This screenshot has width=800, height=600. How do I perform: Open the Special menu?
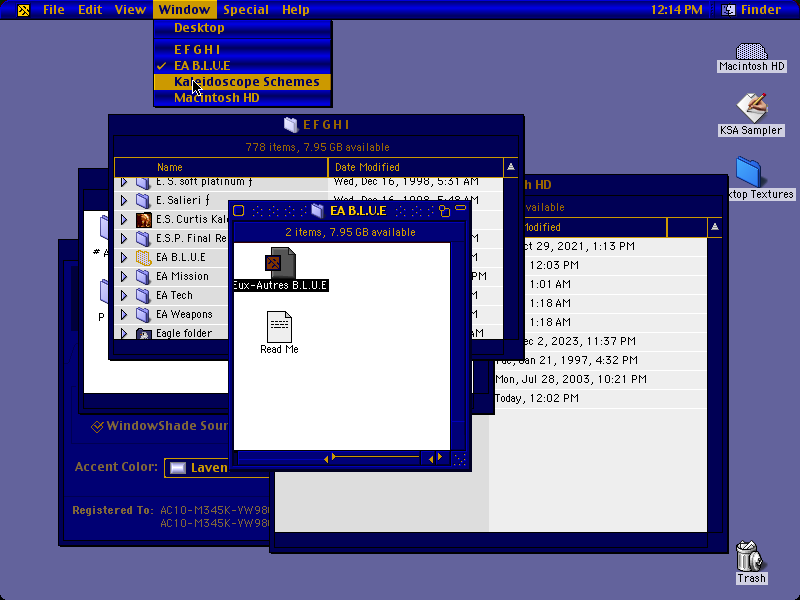[x=246, y=10]
